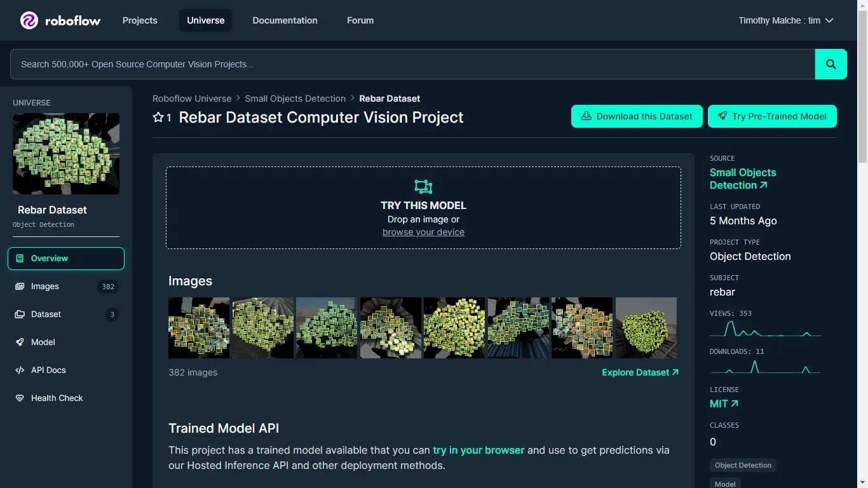This screenshot has height=488, width=868.
Task: Open the Timothy Malche account dropdown
Action: click(x=785, y=20)
